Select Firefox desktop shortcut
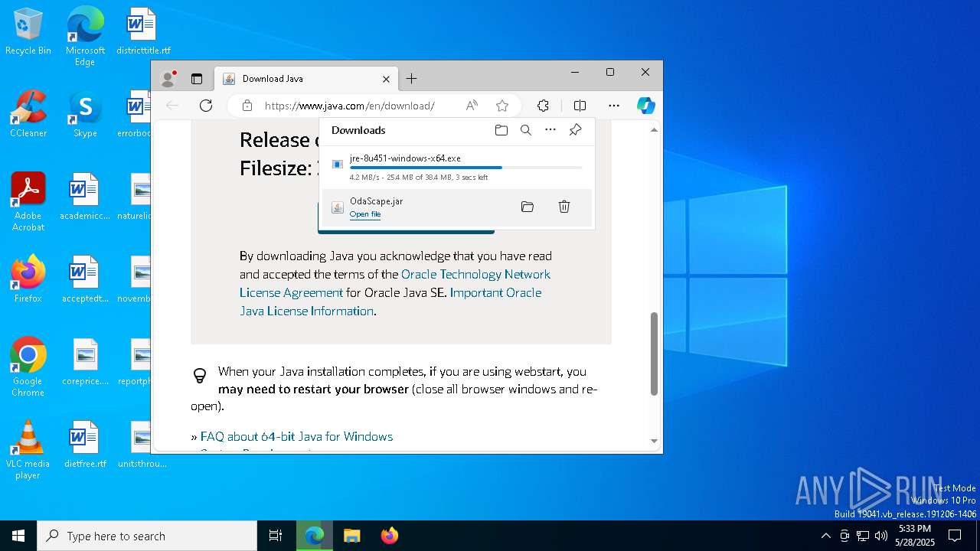The image size is (980, 551). pos(28,279)
